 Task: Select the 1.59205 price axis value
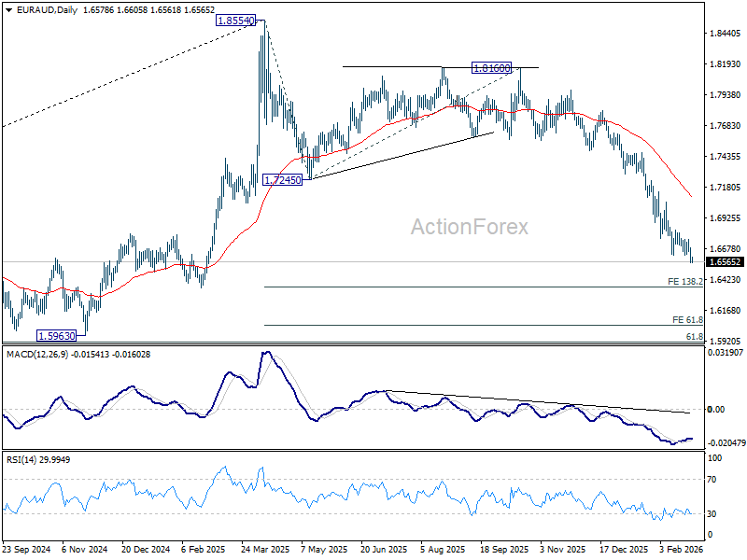point(726,342)
